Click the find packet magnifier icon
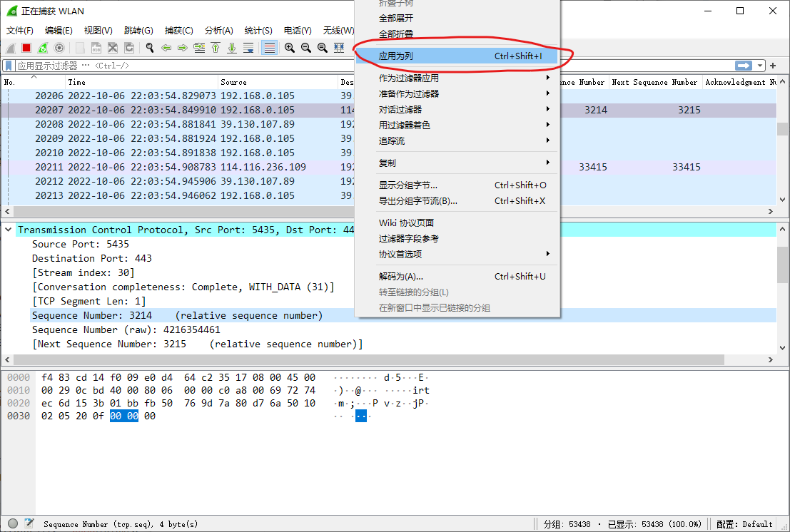The image size is (790, 532). 150,48
